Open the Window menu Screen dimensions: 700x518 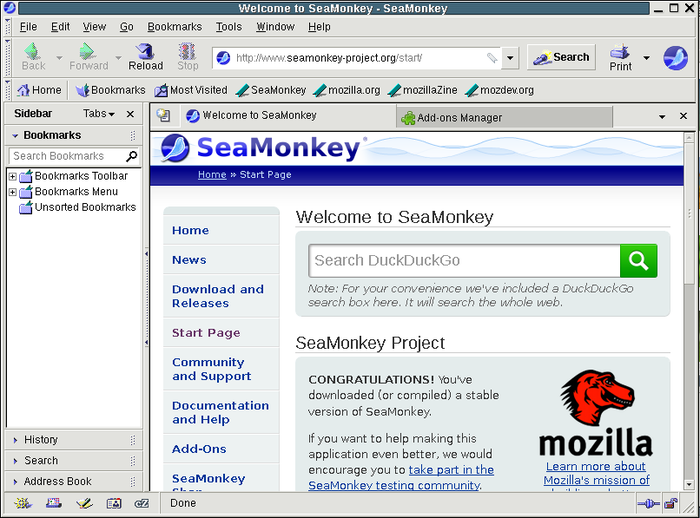[275, 27]
